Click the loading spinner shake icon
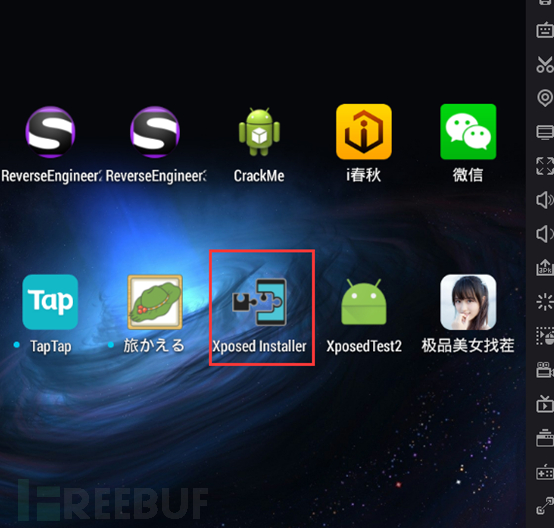554x528 pixels. [545, 302]
